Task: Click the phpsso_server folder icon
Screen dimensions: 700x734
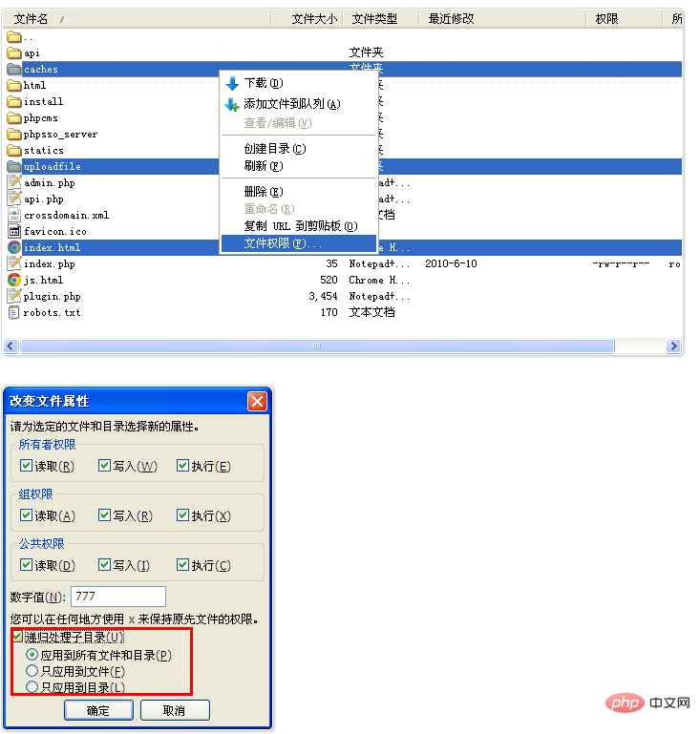Action: pyautogui.click(x=14, y=135)
